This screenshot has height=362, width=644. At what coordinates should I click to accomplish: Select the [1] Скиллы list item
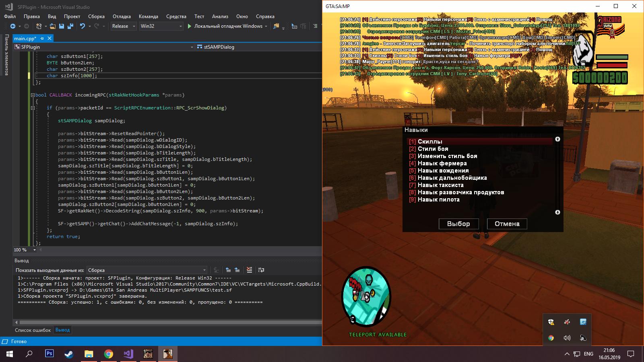(480, 142)
